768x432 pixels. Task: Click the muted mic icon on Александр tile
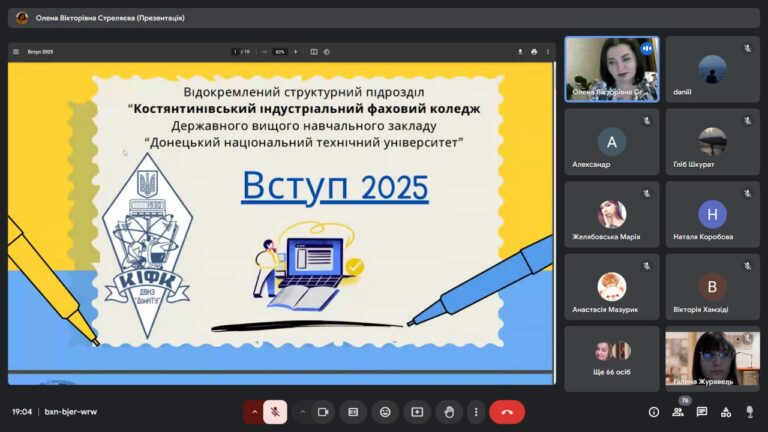pos(647,120)
